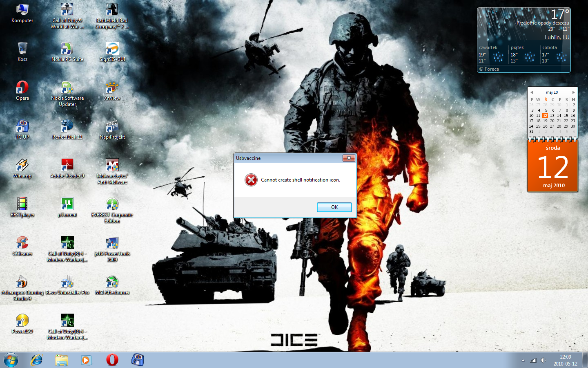
Task: Click the piątek forecast in weather gadget
Action: click(x=524, y=54)
